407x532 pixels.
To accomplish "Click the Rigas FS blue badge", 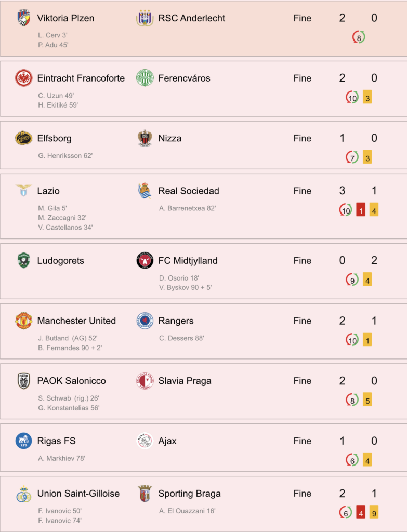I will (x=24, y=441).
